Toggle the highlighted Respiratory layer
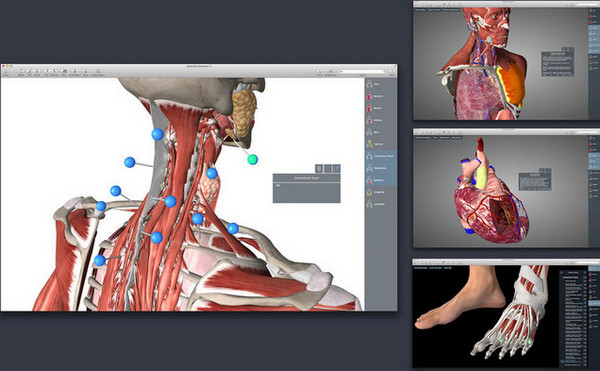The height and width of the screenshot is (371, 600). tap(381, 168)
